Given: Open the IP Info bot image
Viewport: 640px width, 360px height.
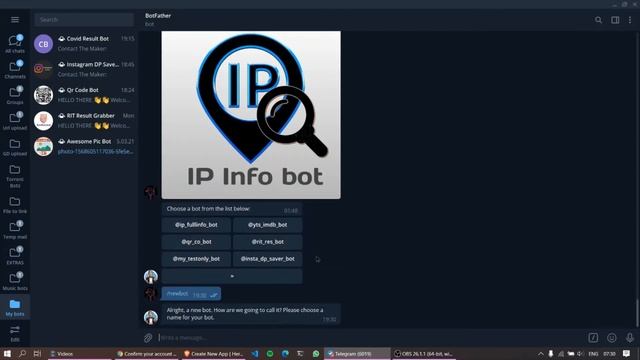Looking at the screenshot, I should 251,115.
